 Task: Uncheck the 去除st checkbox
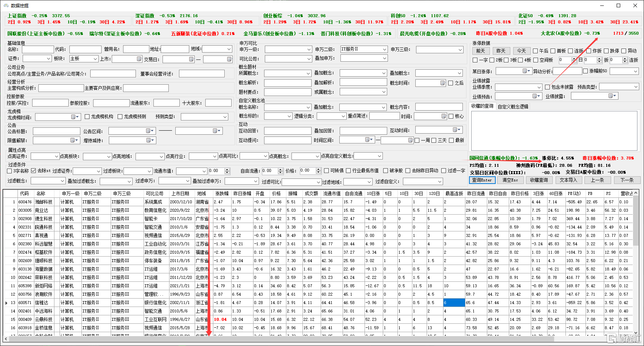tap(34, 171)
